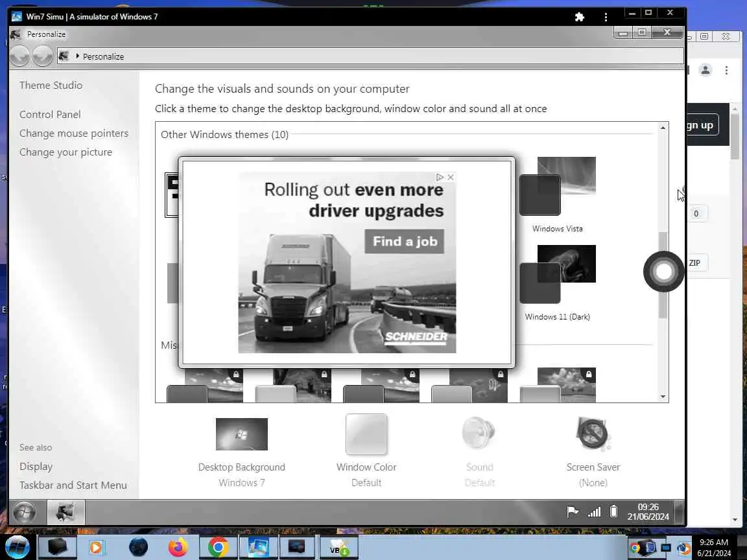Click network signal icon in simulator tray

point(594,512)
